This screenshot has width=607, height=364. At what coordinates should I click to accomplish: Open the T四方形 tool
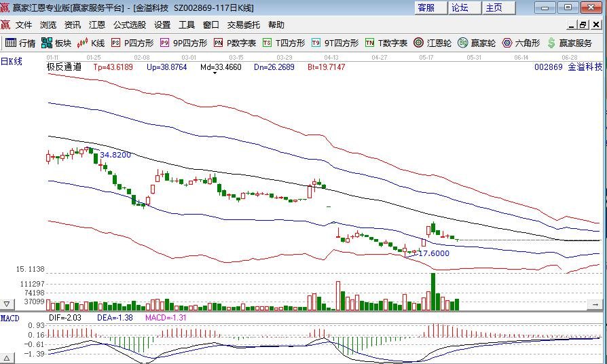tap(284, 43)
